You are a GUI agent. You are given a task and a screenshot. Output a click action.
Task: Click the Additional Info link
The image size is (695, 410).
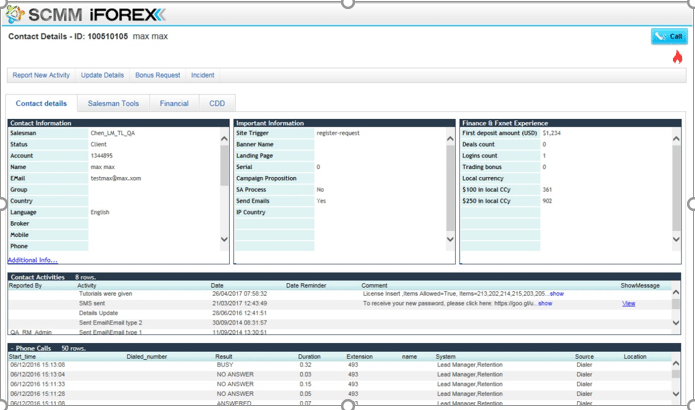pyautogui.click(x=33, y=260)
